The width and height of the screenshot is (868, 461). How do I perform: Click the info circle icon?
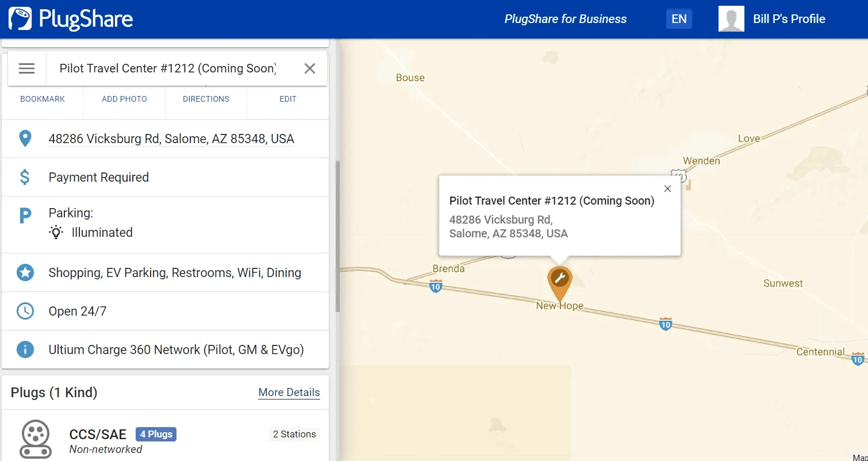(x=25, y=349)
